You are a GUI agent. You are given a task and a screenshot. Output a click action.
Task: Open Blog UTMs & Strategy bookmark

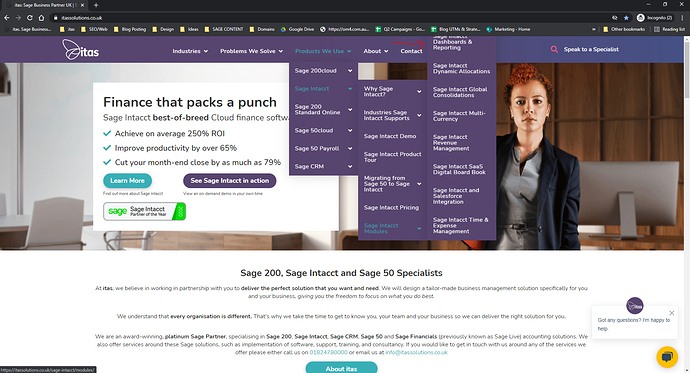[456, 29]
